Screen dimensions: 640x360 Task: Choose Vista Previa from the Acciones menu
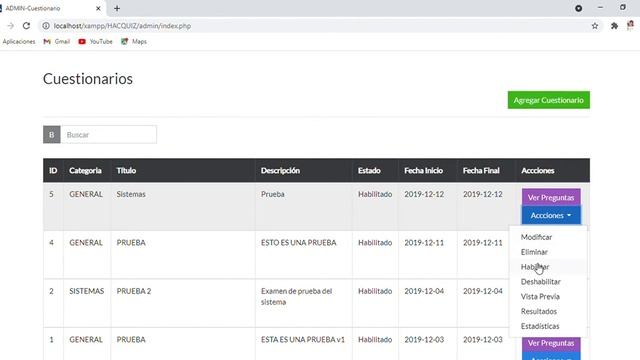point(540,296)
